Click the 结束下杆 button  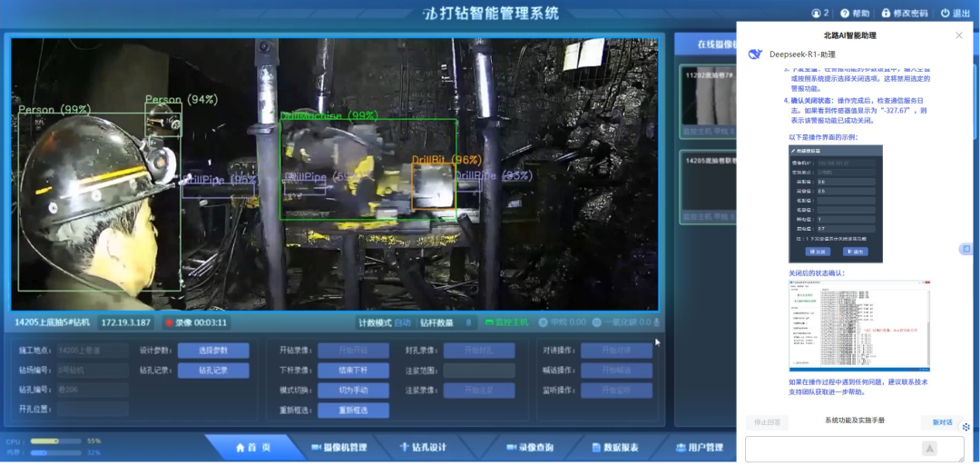pyautogui.click(x=353, y=371)
